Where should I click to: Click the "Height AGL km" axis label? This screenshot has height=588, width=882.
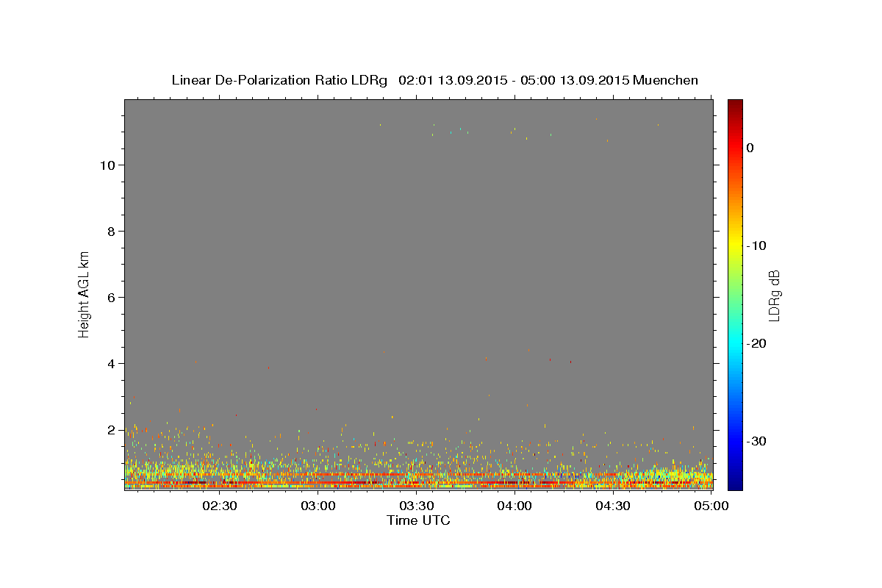85,294
